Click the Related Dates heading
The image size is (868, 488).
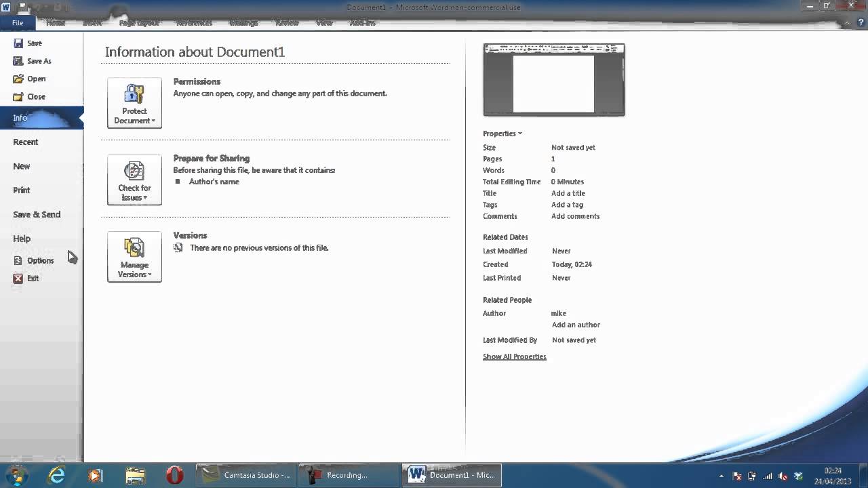505,237
